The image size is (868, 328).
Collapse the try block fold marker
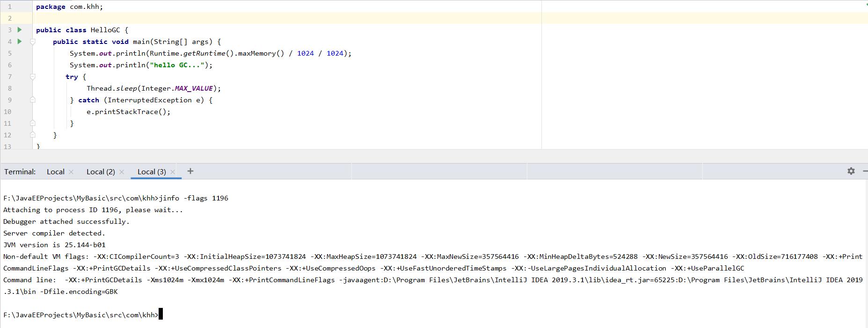(33, 77)
